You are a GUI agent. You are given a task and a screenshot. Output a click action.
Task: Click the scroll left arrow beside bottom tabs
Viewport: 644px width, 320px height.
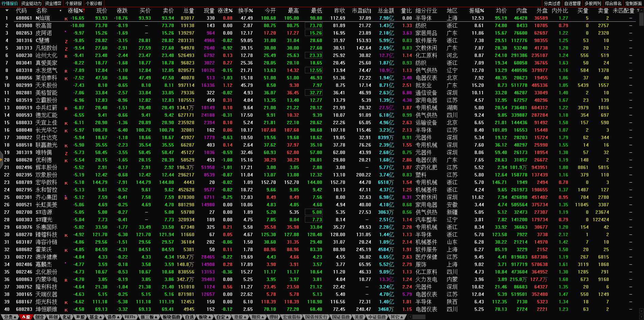click(x=410, y=317)
